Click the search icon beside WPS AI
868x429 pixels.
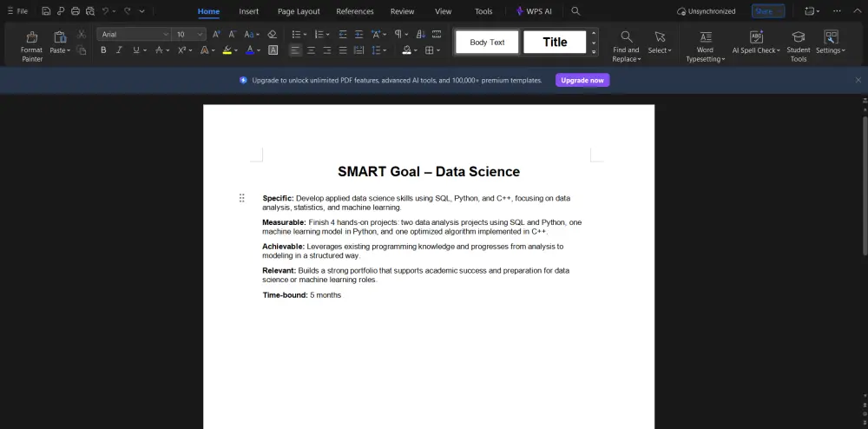pyautogui.click(x=575, y=11)
